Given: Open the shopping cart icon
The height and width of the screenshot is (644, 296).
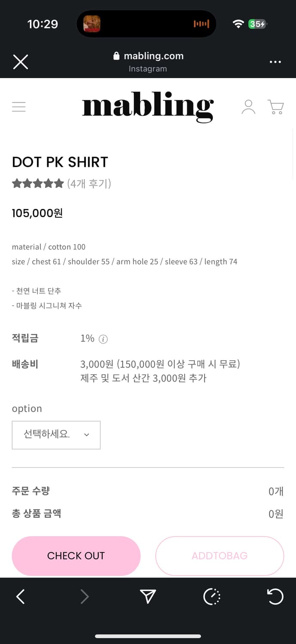Looking at the screenshot, I should tap(275, 107).
